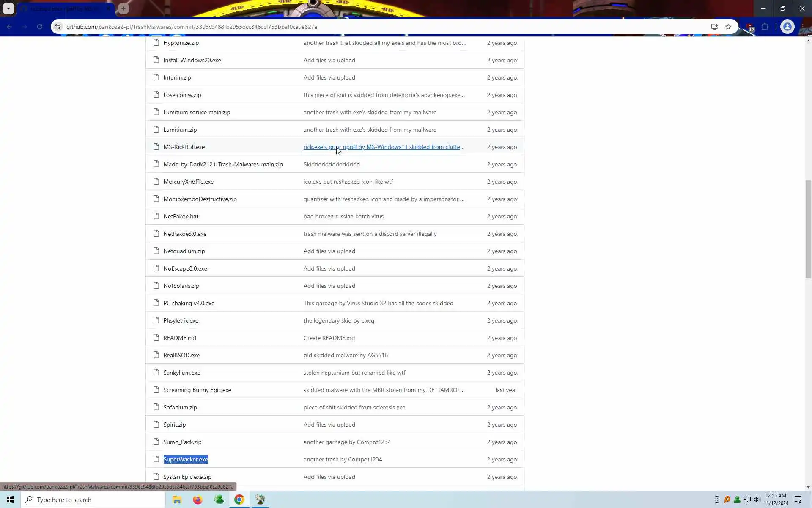Click the Chrome taskbar icon
This screenshot has width=812, height=508.
239,500
